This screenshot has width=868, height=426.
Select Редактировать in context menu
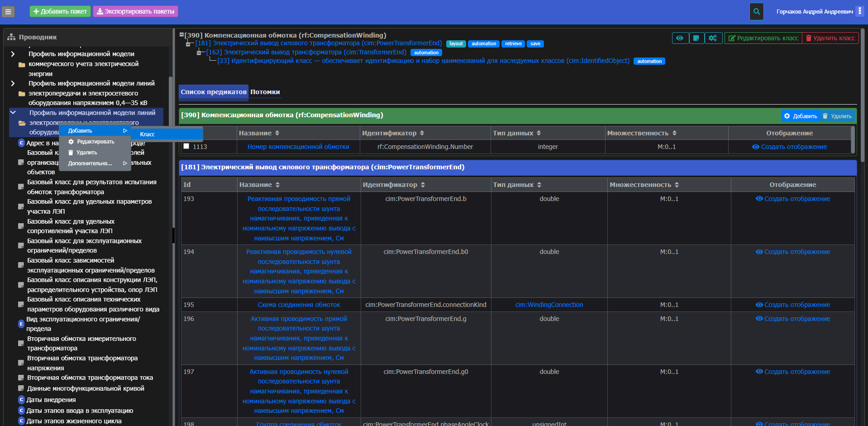click(x=95, y=142)
